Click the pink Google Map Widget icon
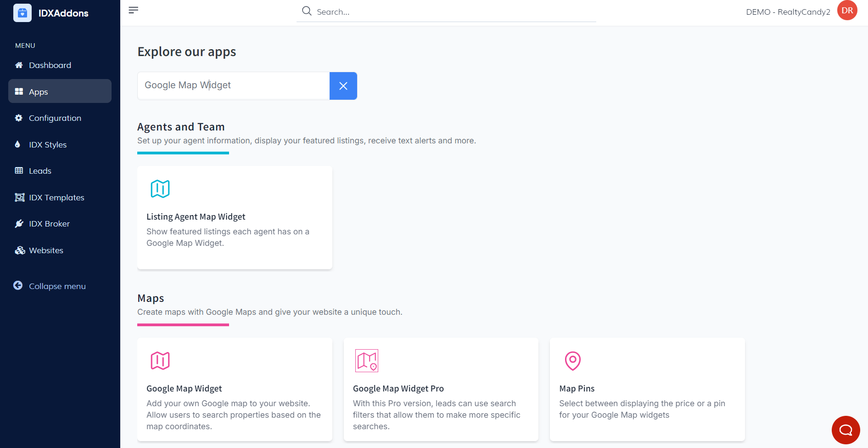This screenshot has height=448, width=868. [160, 361]
